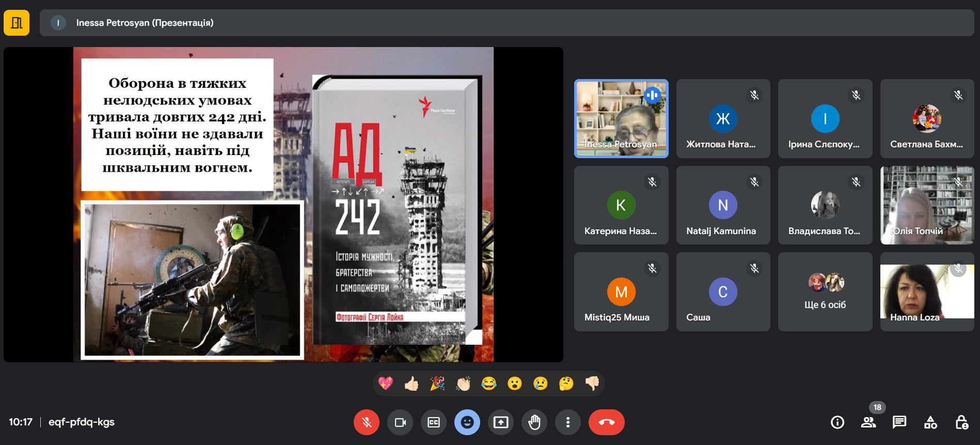Leave the call with red hang-up button
980x445 pixels.
(606, 422)
